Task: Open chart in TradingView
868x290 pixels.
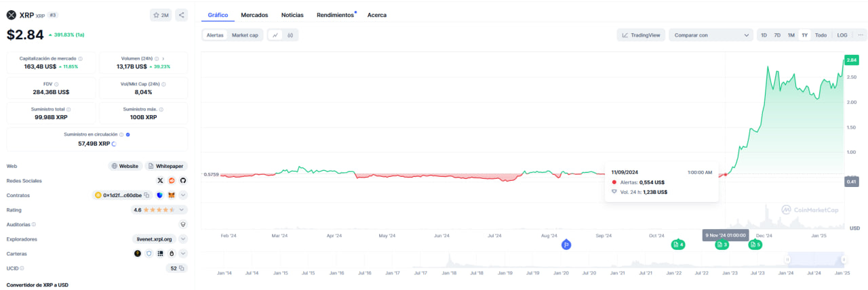Action: coord(641,35)
